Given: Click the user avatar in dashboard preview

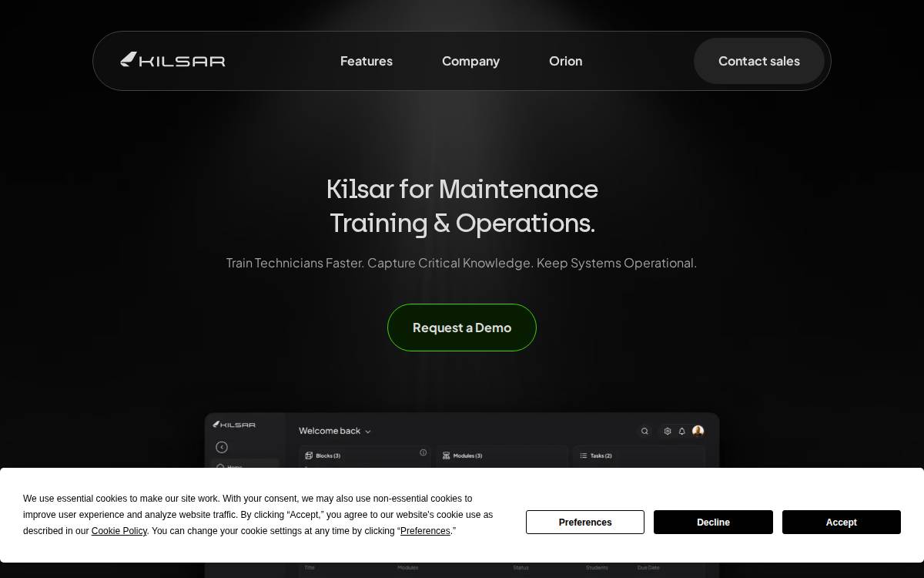Looking at the screenshot, I should (698, 431).
